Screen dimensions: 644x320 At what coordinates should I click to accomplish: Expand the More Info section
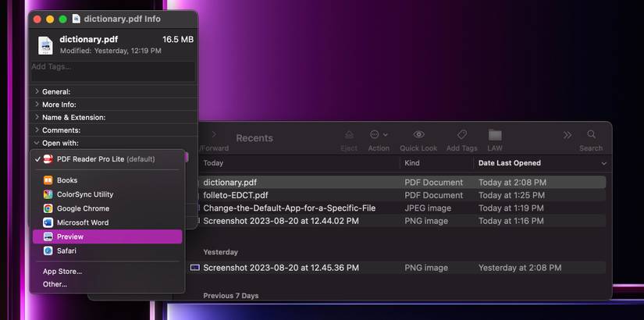37,105
